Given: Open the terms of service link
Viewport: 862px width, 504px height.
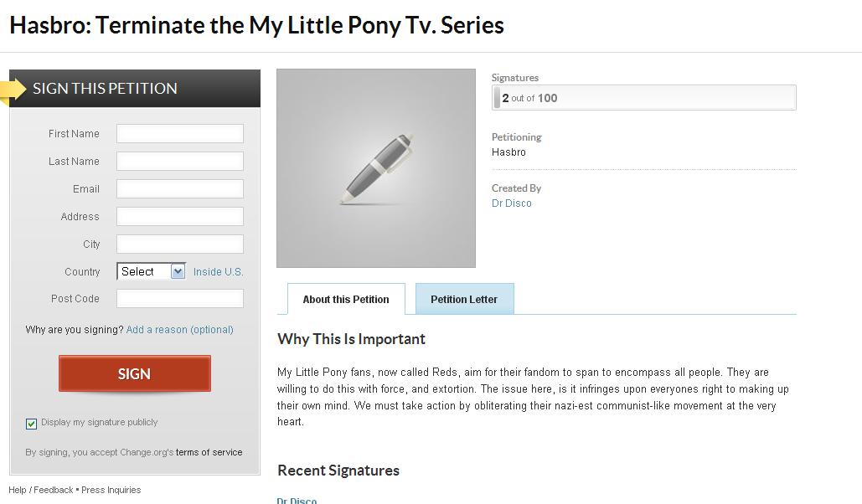Looking at the screenshot, I should (209, 452).
